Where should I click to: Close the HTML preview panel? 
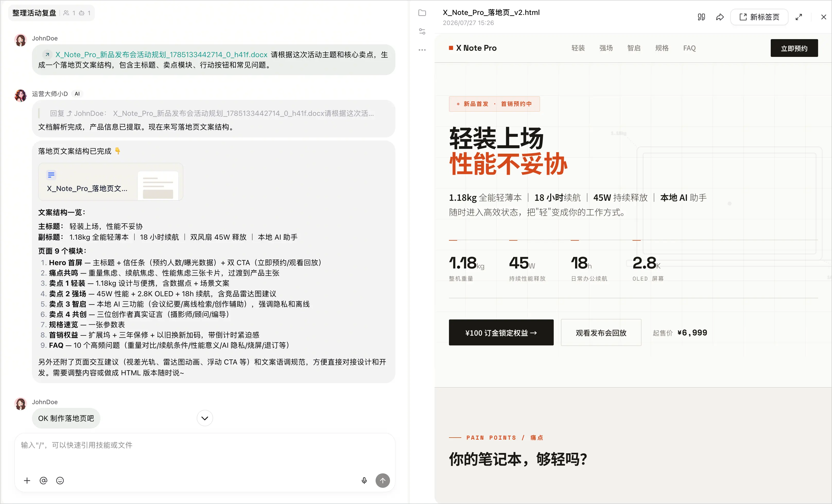tap(824, 17)
